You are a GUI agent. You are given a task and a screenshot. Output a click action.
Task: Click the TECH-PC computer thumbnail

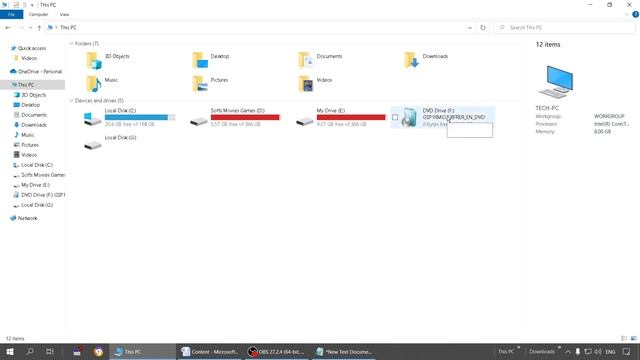click(x=557, y=82)
